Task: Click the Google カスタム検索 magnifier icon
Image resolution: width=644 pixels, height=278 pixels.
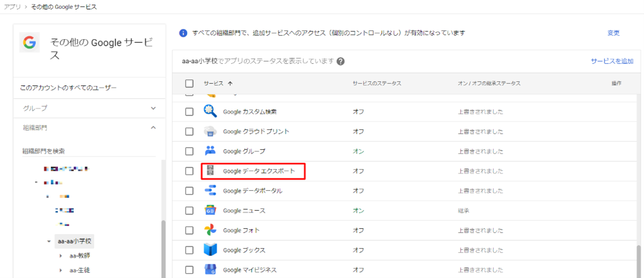Action: [x=211, y=112]
